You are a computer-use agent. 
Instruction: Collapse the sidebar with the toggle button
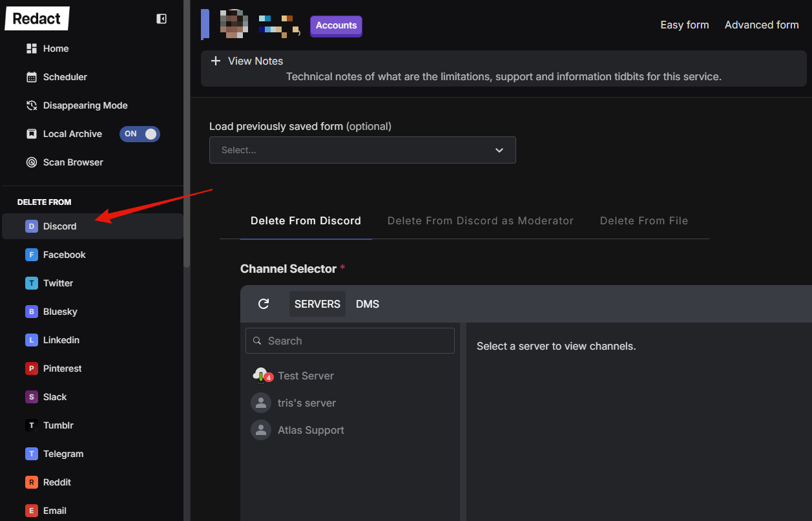point(161,19)
